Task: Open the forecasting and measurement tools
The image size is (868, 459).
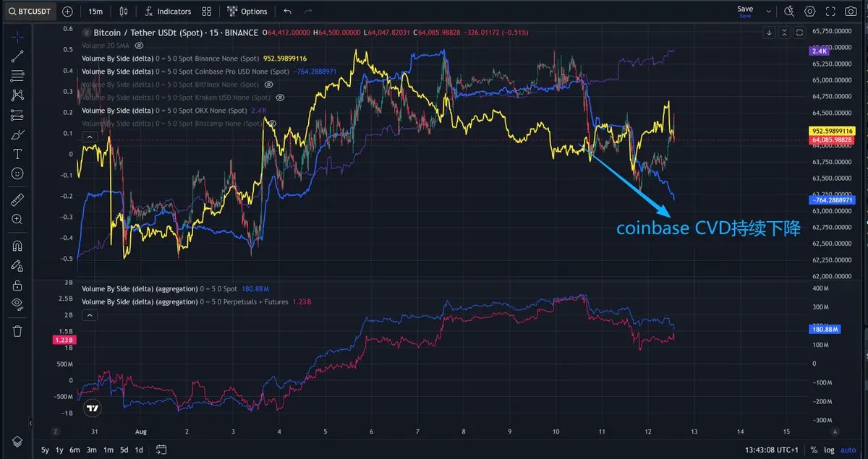Action: coord(17,114)
